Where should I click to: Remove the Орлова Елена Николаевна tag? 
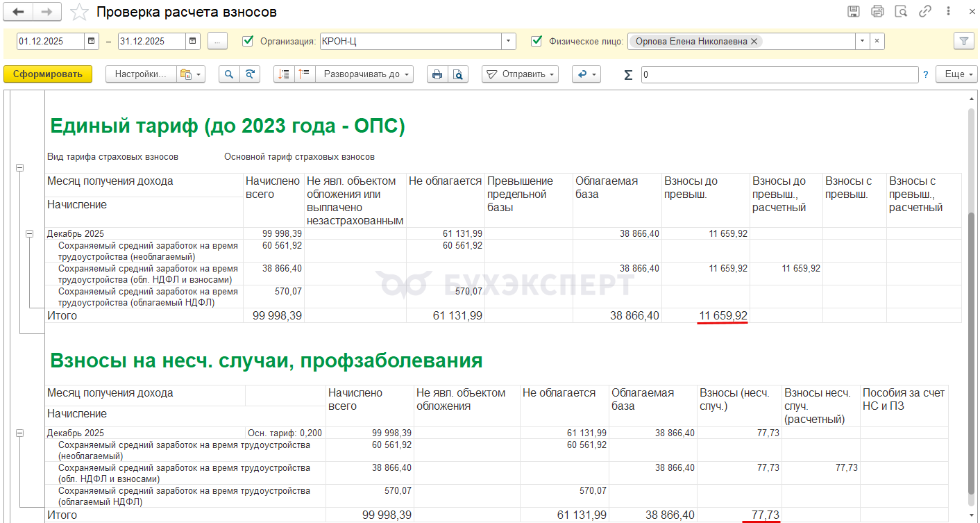point(754,41)
